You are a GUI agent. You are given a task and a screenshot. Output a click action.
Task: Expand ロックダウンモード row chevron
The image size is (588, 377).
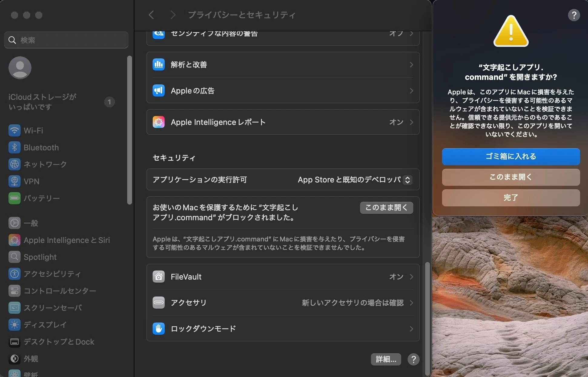[x=411, y=329]
